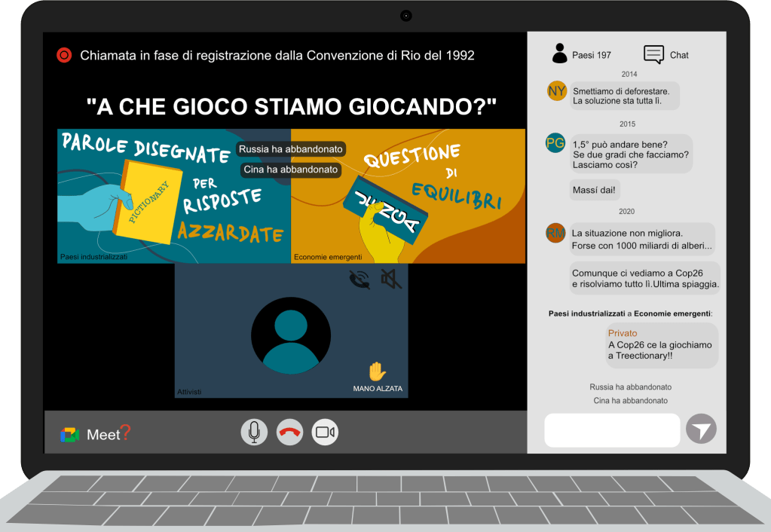The image size is (771, 532).
Task: Click the Google Meet logo
Action: (70, 434)
